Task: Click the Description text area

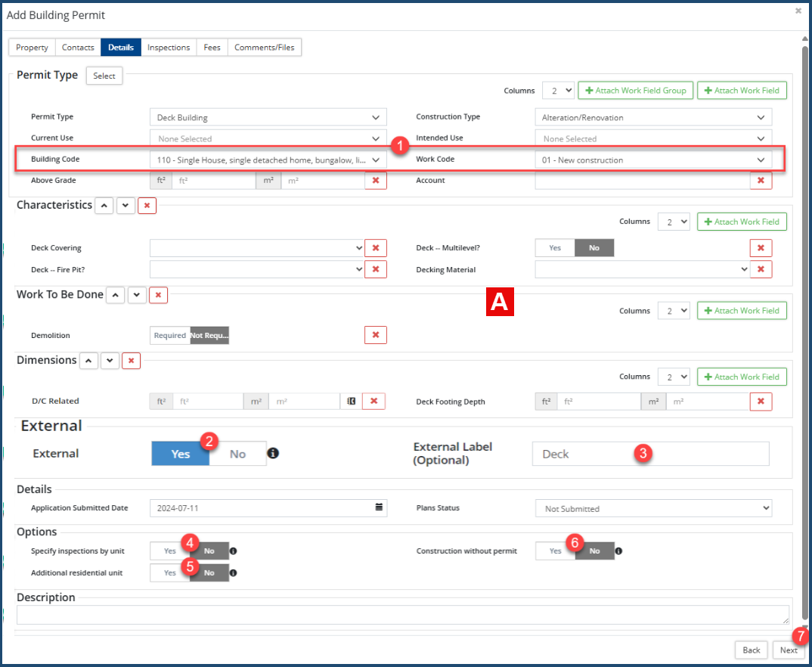Action: click(x=403, y=615)
